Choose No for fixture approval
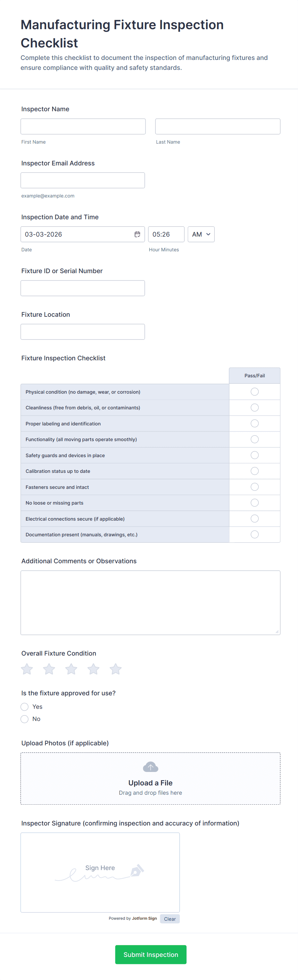This screenshot has width=298, height=980. 25,719
